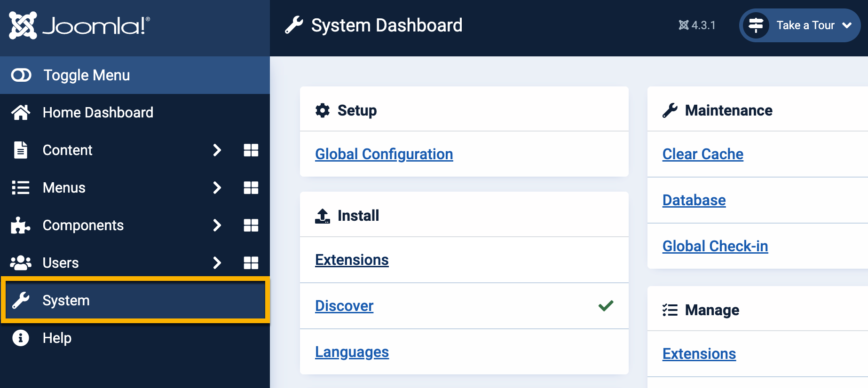
Task: Open the Take a Tour dropdown arrow
Action: 847,25
